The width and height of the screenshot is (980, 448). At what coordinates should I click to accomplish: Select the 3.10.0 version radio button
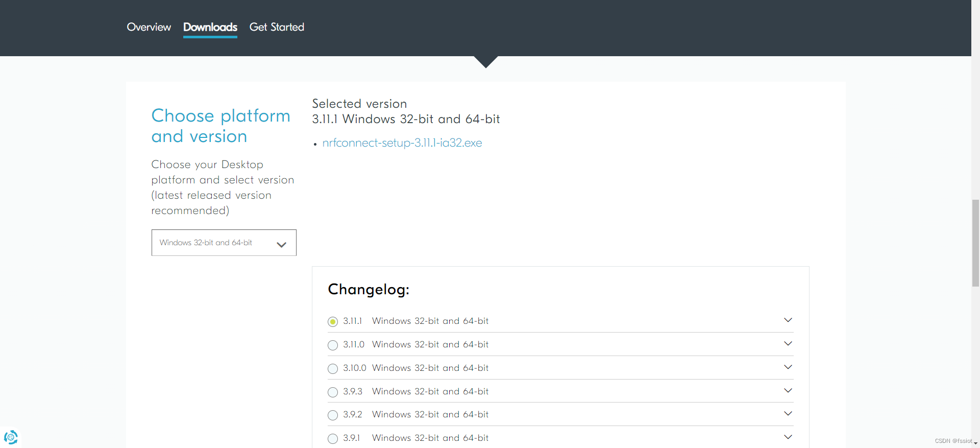click(x=333, y=368)
